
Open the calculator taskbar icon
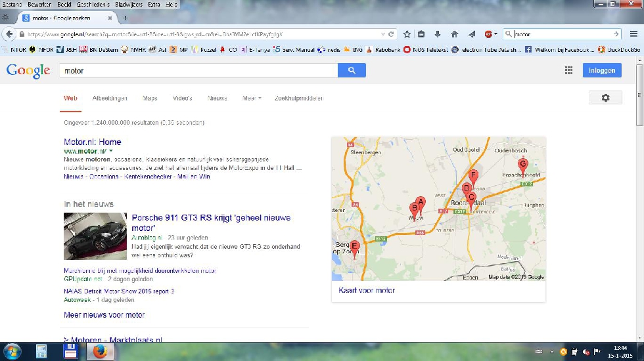[x=41, y=352]
